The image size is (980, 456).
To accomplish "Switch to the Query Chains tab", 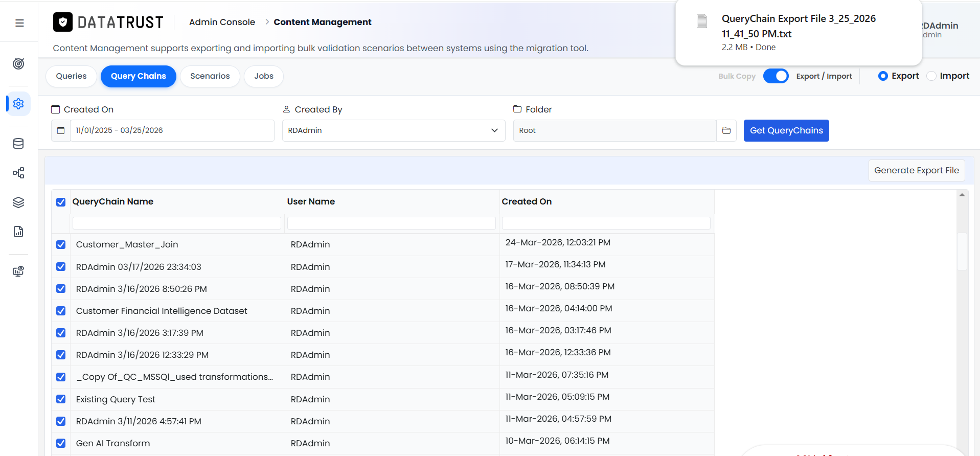I will (x=139, y=76).
